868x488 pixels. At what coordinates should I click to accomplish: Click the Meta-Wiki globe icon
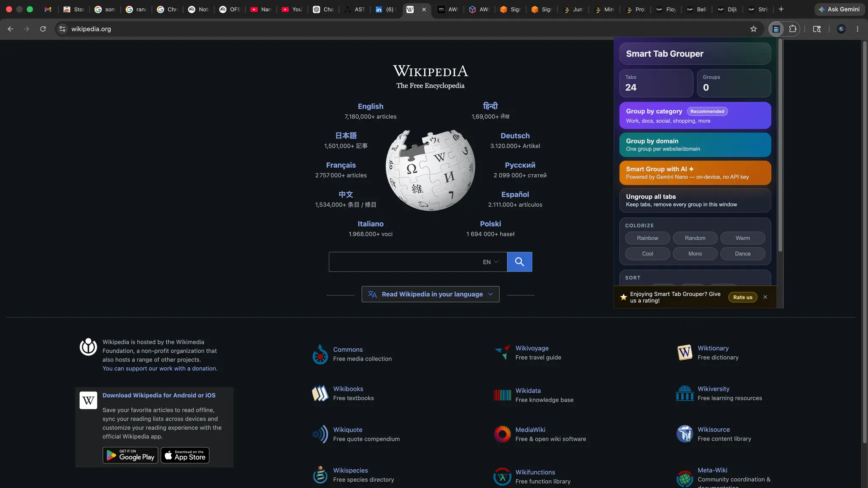[684, 479]
